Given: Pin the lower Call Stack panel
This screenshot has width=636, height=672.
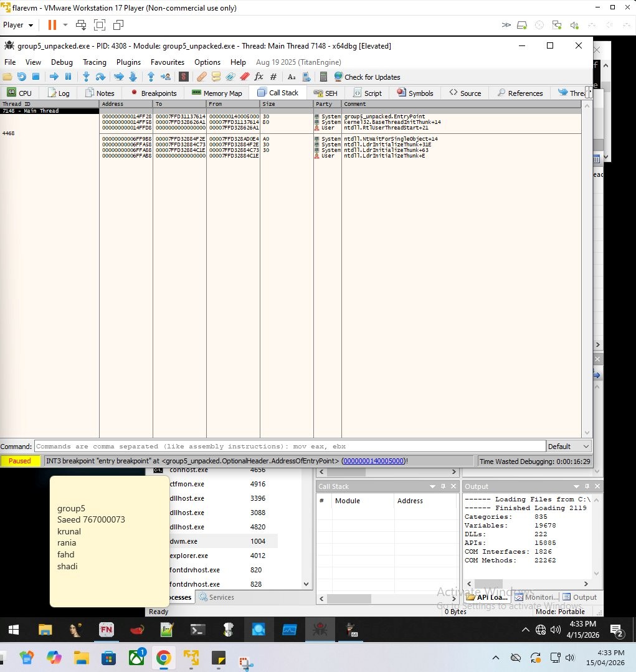Looking at the screenshot, I should (x=443, y=486).
